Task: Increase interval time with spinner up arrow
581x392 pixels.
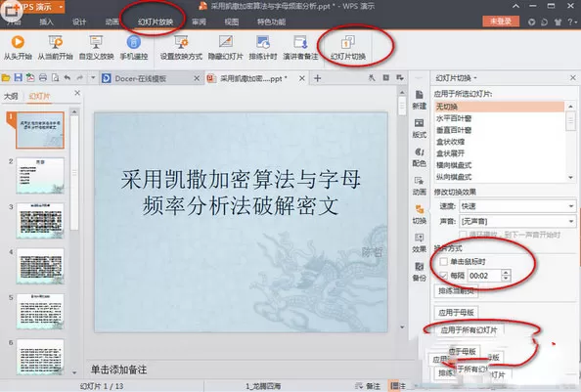Action: point(506,273)
